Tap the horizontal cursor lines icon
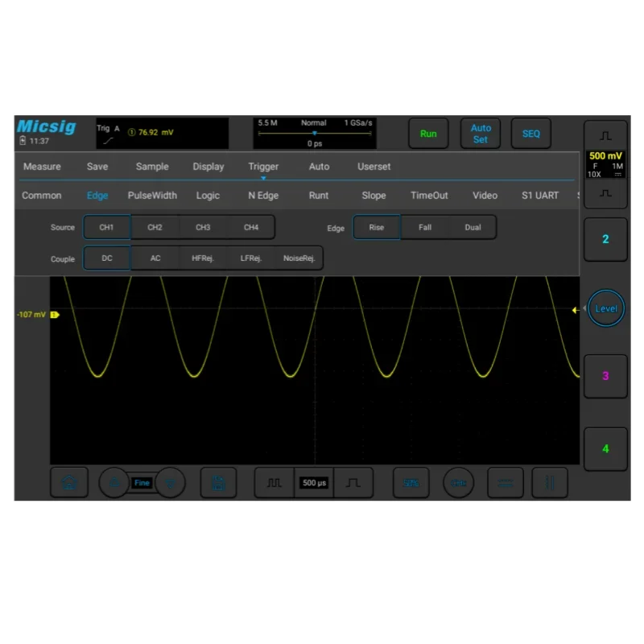The height and width of the screenshot is (644, 644). tap(506, 482)
